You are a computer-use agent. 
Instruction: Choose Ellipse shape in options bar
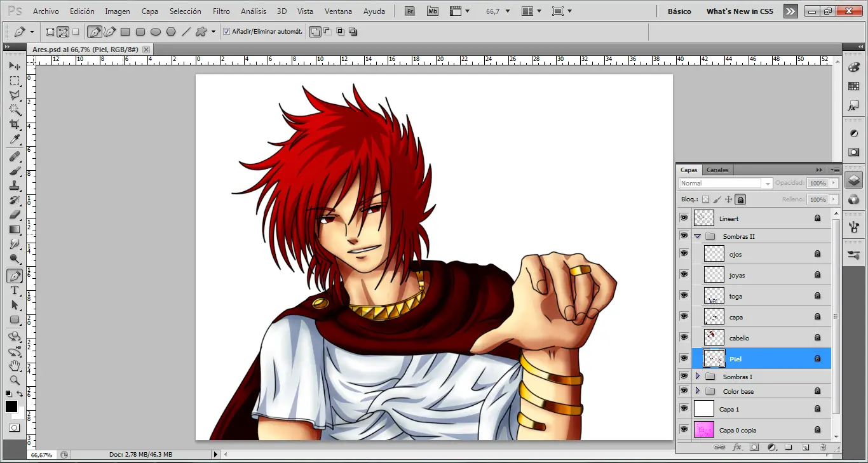click(x=156, y=32)
